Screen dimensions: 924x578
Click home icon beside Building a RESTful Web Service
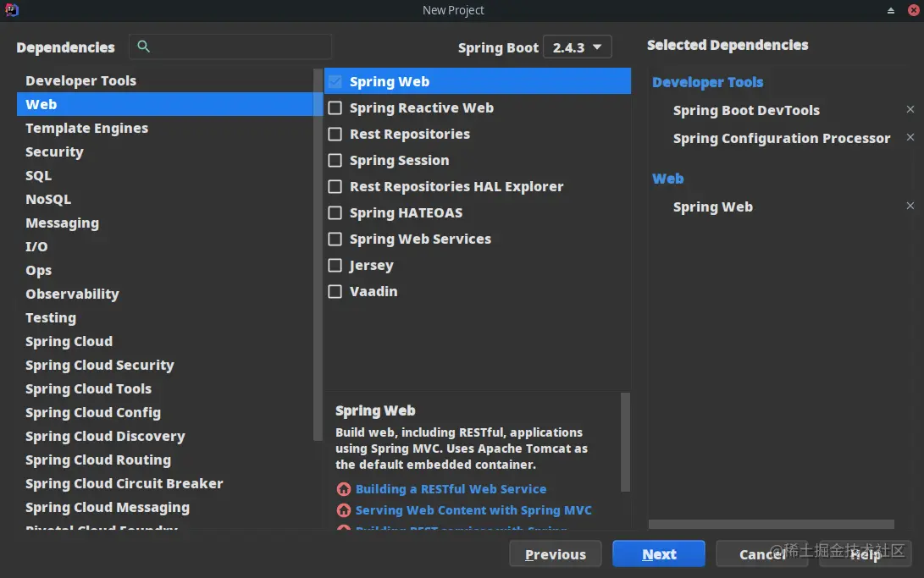pos(344,489)
